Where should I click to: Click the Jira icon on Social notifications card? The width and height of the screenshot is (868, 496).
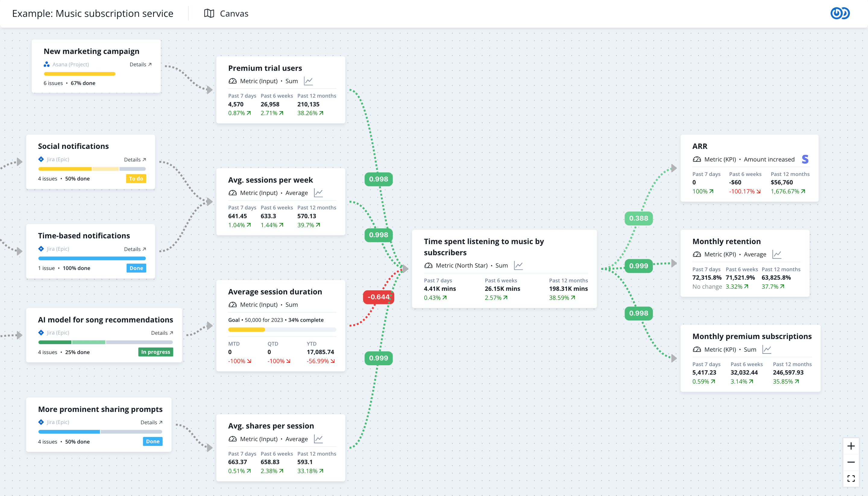[x=41, y=159]
